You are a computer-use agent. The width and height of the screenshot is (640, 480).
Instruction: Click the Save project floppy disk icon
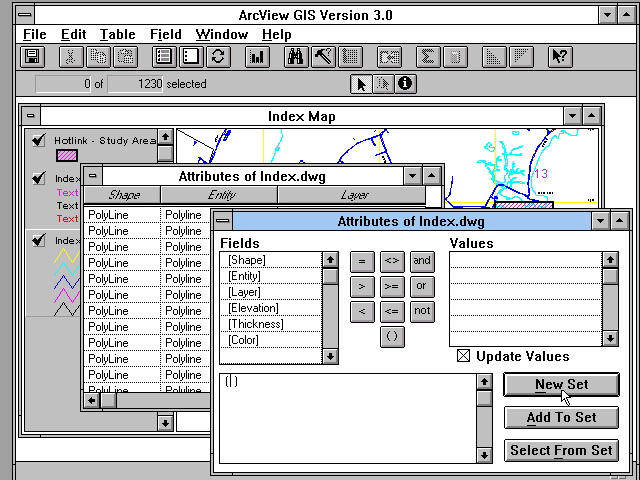click(x=32, y=56)
